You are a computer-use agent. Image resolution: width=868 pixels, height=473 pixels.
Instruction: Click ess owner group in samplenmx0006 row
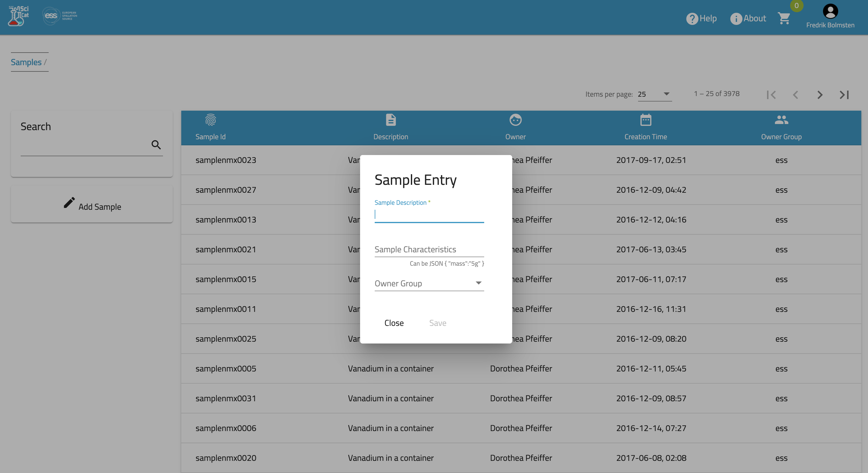(781, 429)
